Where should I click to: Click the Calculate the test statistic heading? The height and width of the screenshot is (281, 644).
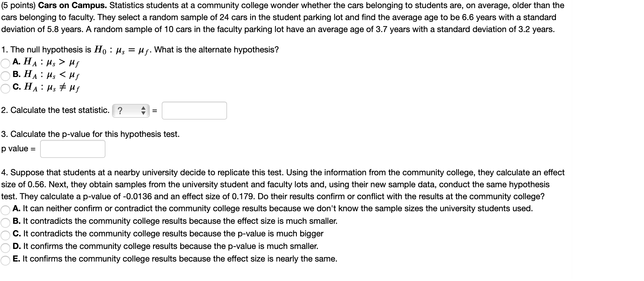(54, 110)
